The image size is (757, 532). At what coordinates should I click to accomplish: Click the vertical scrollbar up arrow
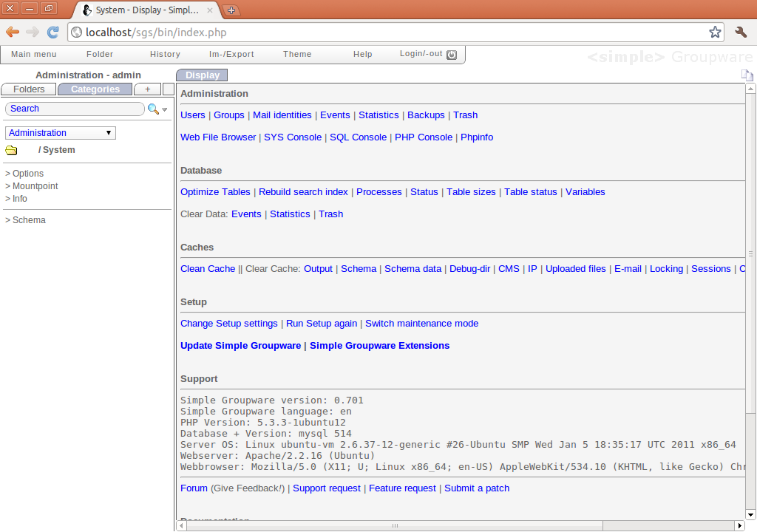coord(750,89)
